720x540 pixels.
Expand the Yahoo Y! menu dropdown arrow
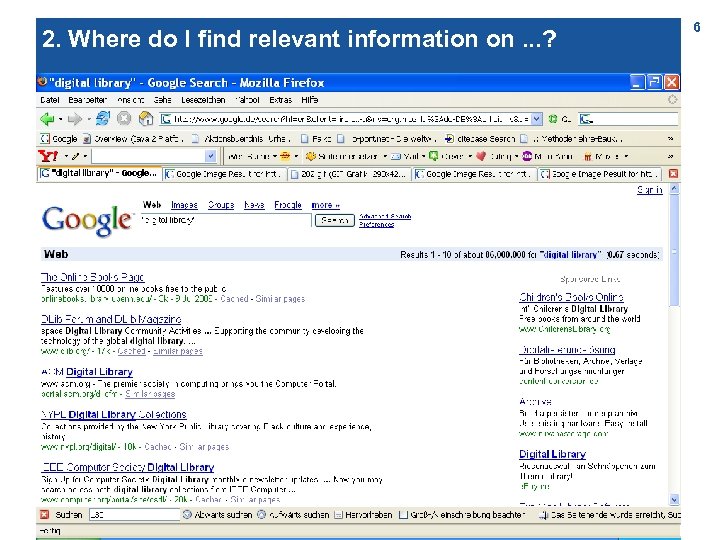[x=66, y=157]
